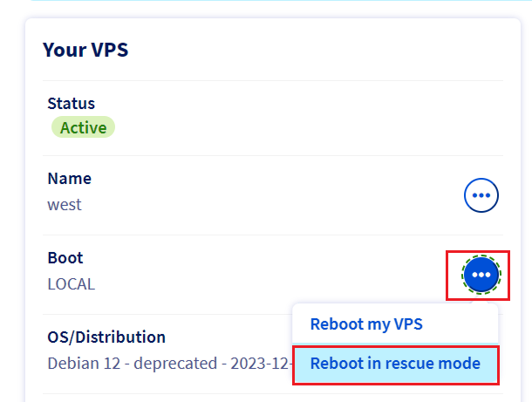This screenshot has width=532, height=402.
Task: Click the Name field label
Action: [70, 179]
